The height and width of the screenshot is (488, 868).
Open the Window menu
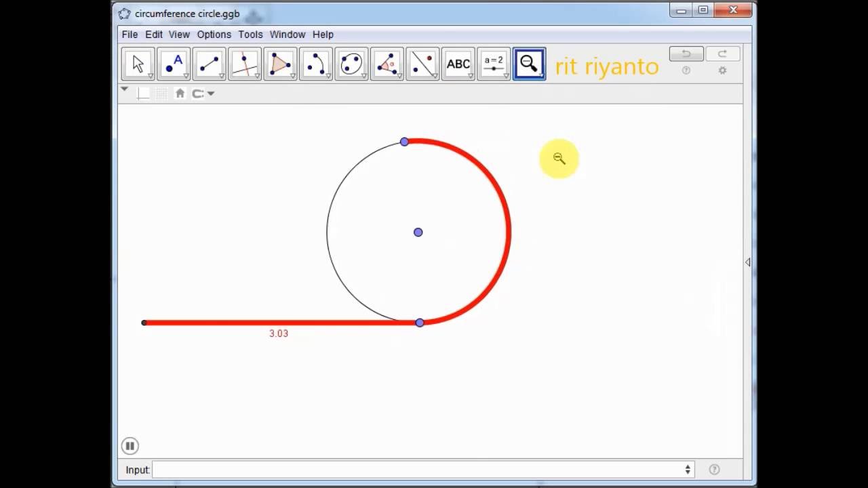pos(288,35)
